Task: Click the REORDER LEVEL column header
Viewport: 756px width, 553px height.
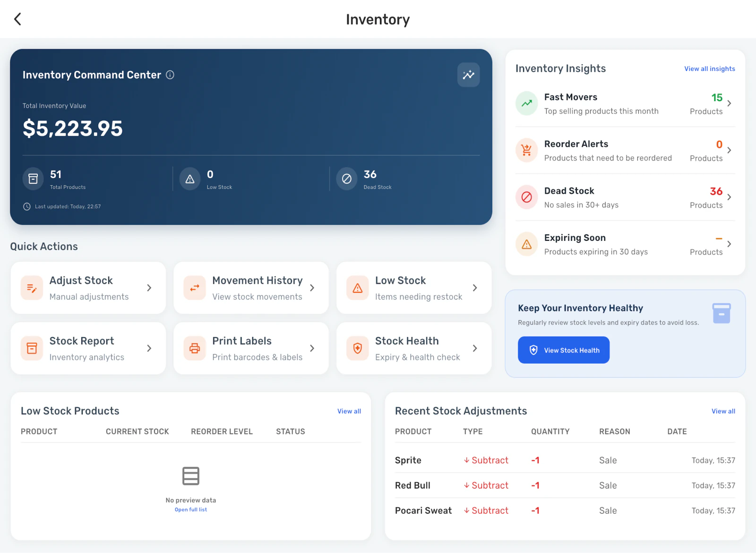Action: click(222, 432)
